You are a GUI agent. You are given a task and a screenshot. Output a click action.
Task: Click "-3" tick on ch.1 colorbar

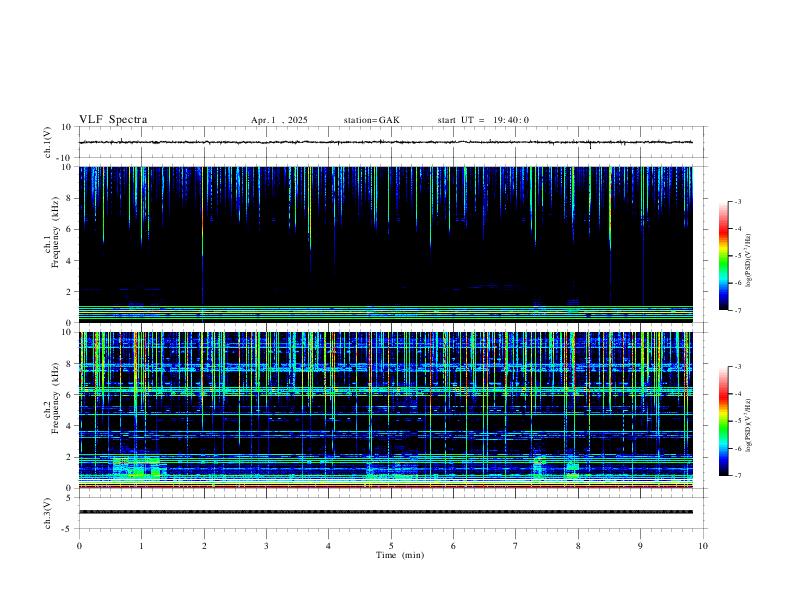(x=737, y=201)
